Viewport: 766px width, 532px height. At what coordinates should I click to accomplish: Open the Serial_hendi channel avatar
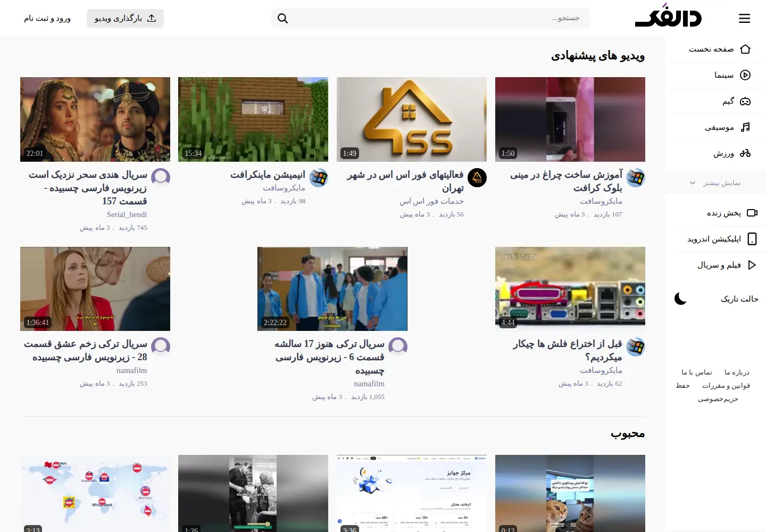pos(161,178)
